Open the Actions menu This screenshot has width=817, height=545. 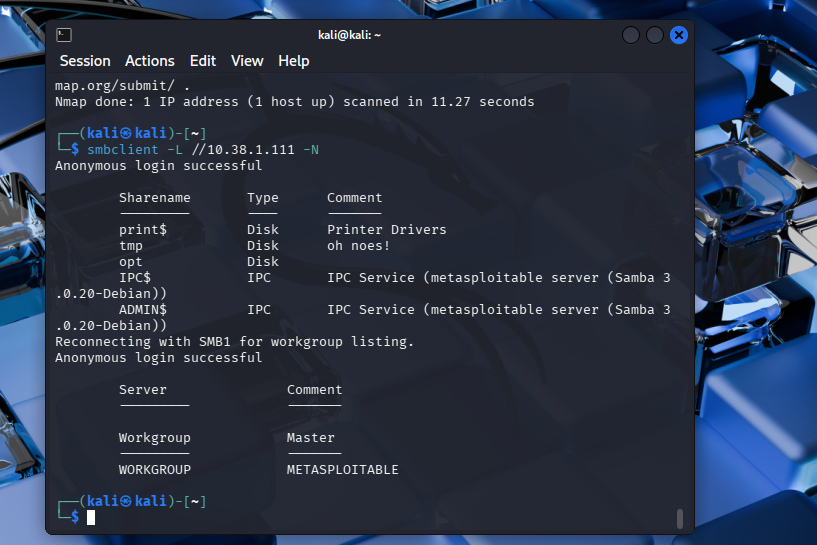point(150,61)
